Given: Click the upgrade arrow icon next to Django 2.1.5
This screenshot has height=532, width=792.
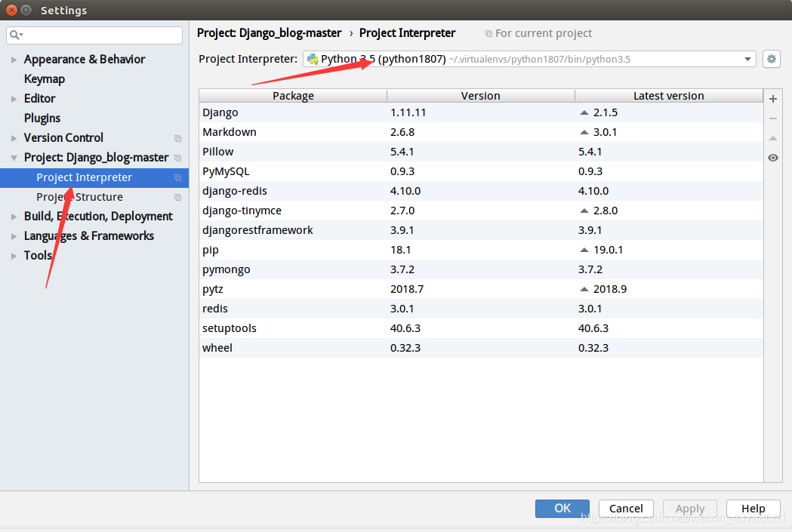Looking at the screenshot, I should click(x=584, y=112).
